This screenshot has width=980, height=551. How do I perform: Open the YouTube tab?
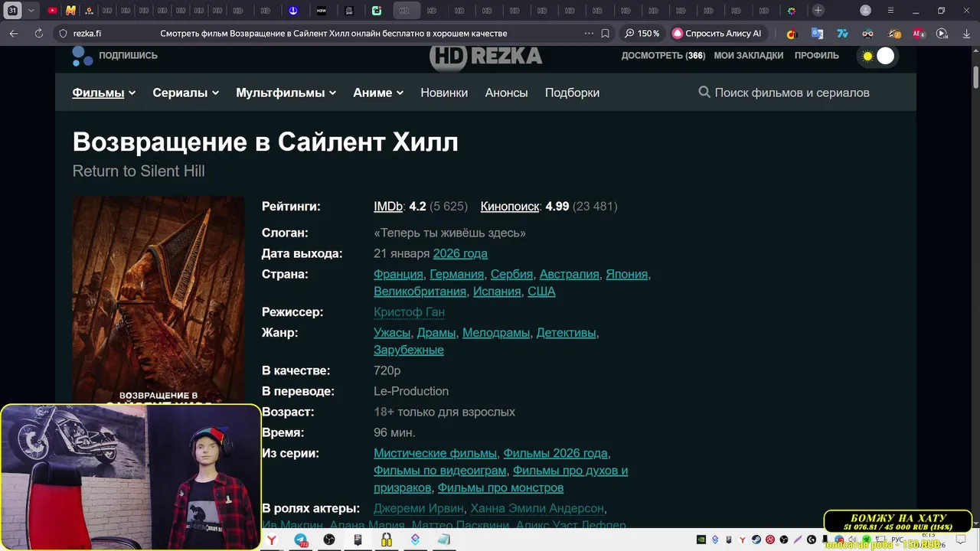tap(52, 11)
